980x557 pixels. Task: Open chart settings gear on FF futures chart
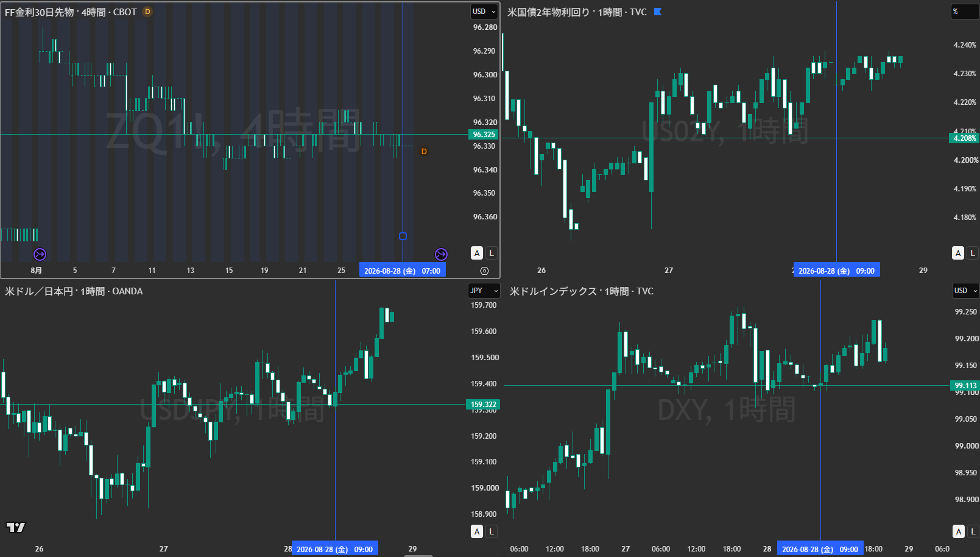click(484, 271)
